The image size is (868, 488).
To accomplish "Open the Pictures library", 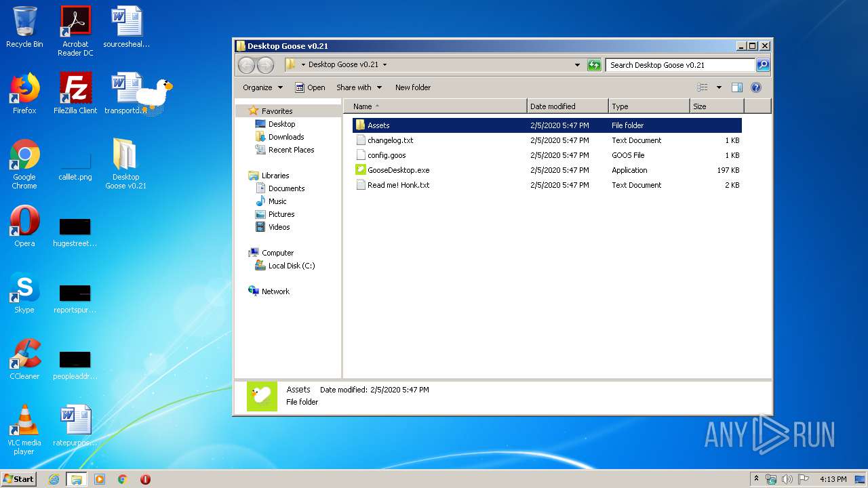I will 281,214.
